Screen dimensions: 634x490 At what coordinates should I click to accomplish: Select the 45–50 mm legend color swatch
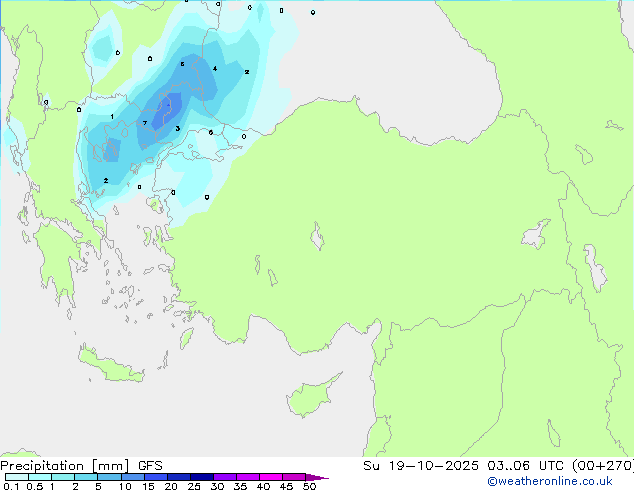[294, 477]
